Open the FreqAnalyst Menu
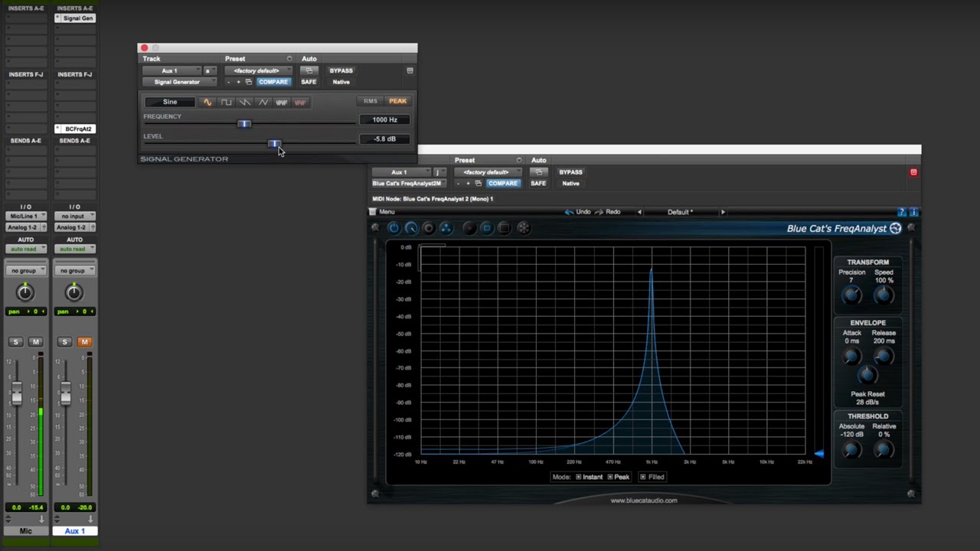This screenshot has height=551, width=980. pos(382,212)
